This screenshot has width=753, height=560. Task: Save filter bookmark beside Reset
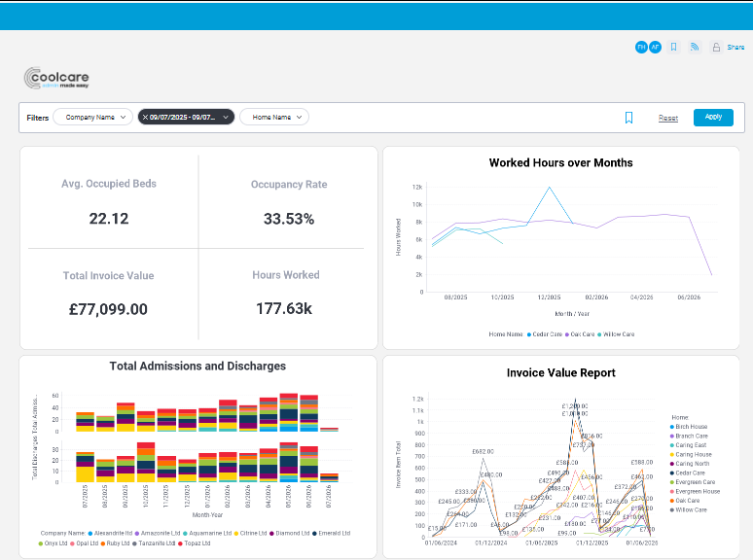click(x=628, y=118)
